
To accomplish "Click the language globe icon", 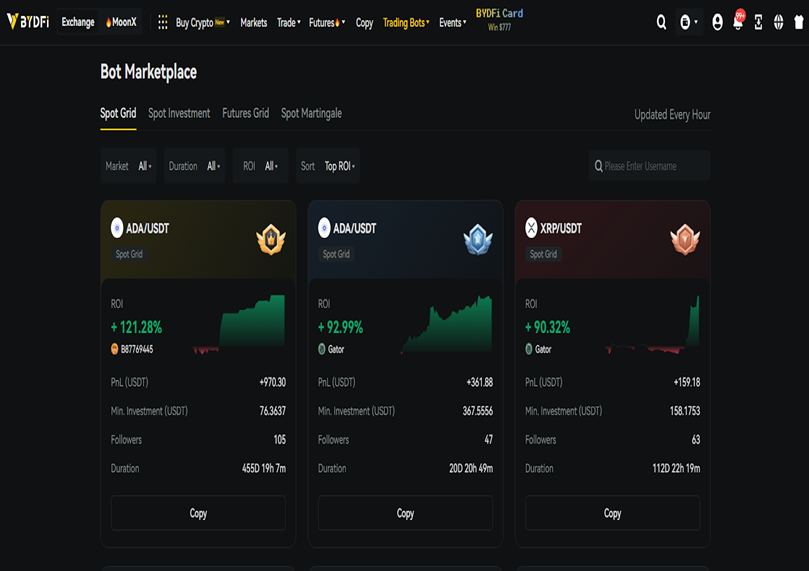I will (x=779, y=22).
